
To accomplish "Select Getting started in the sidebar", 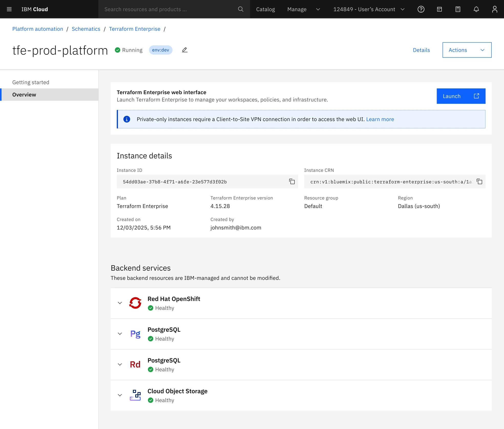I will pyautogui.click(x=49, y=82).
